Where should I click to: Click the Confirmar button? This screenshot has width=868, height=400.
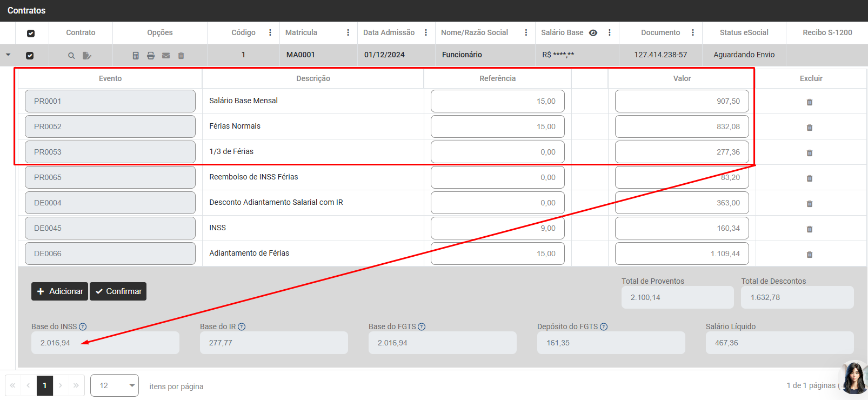tap(118, 291)
